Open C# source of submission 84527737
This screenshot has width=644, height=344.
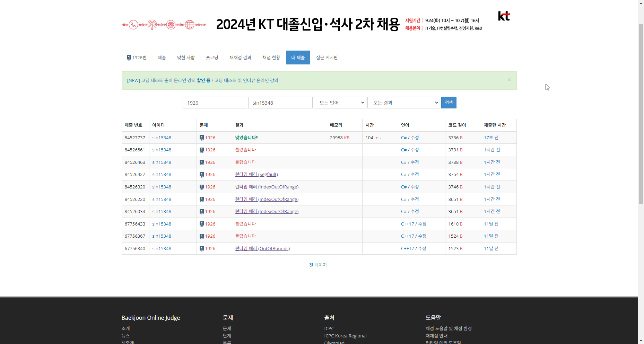tap(404, 138)
